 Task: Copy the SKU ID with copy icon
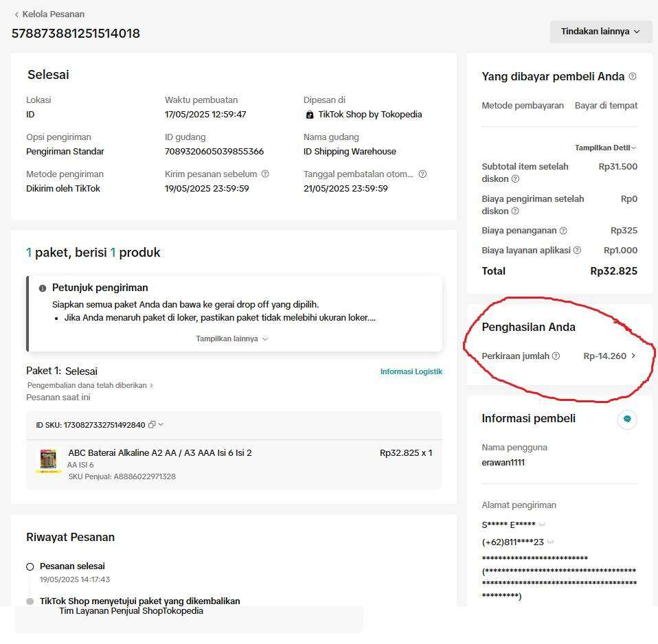click(152, 424)
